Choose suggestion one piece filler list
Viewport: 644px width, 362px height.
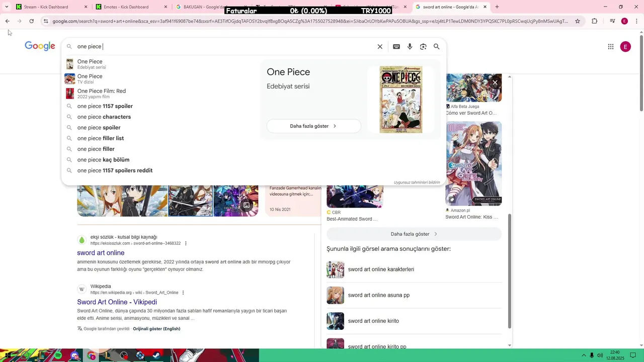[x=160, y=138]
